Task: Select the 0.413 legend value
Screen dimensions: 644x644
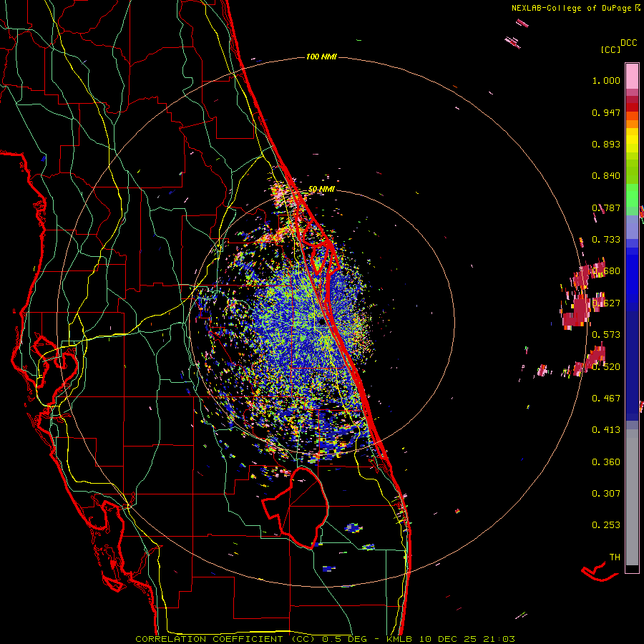Action: click(x=606, y=430)
